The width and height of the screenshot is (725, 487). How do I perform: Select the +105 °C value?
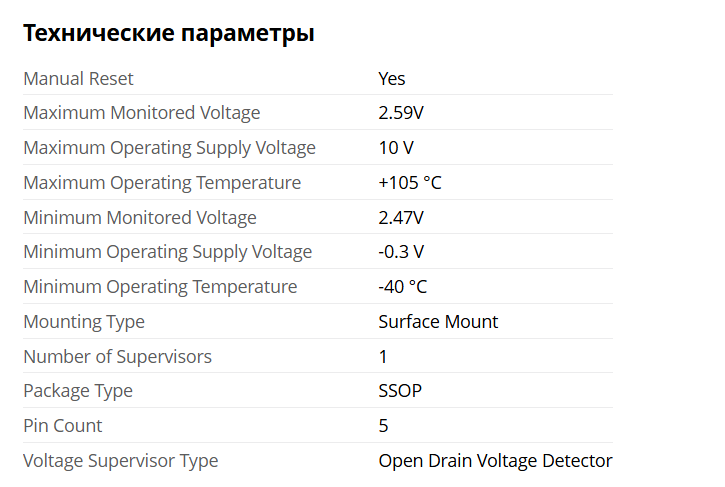[410, 183]
